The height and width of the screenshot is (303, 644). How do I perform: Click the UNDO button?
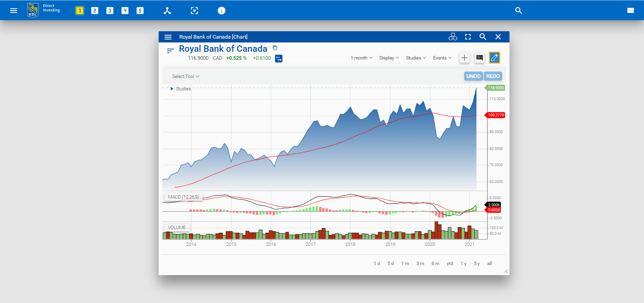click(473, 76)
